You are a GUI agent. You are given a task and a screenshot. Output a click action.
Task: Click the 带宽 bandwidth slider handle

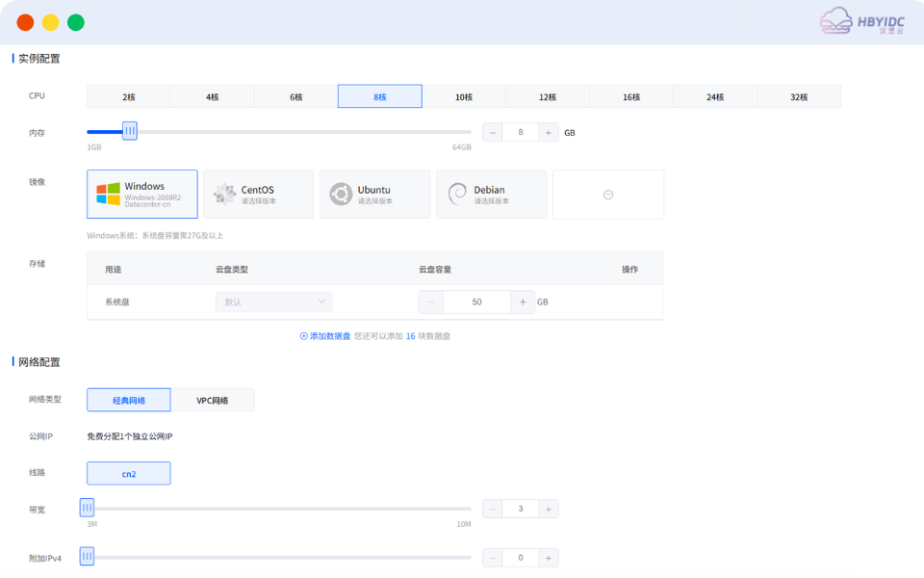tap(87, 508)
